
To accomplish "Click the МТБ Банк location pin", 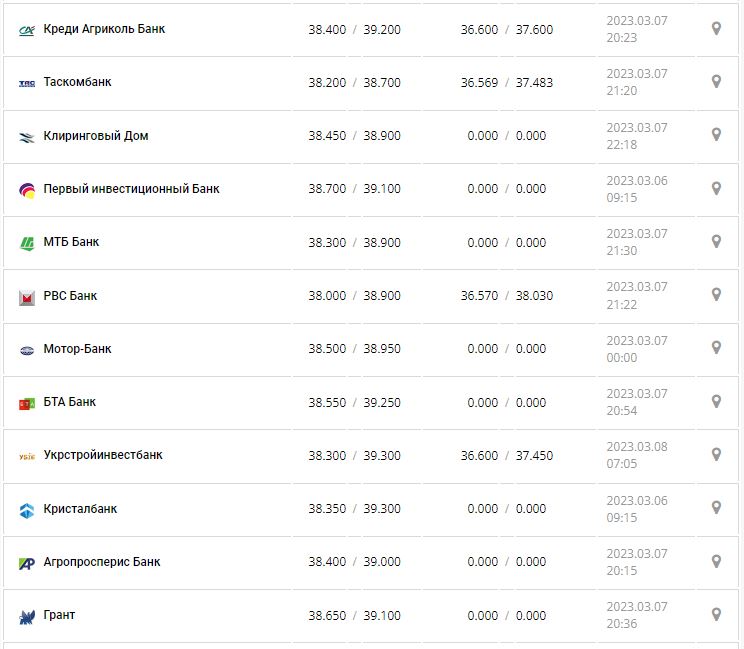I will (716, 242).
